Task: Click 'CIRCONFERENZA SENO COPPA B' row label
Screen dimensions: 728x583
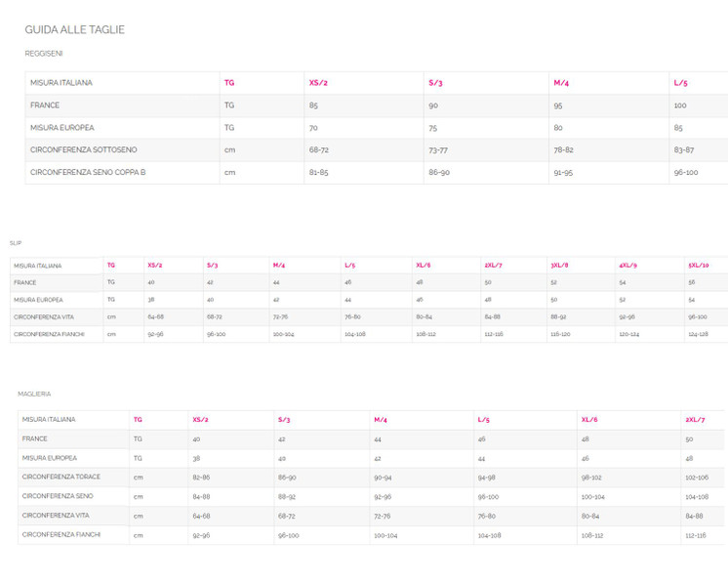Action: point(88,172)
